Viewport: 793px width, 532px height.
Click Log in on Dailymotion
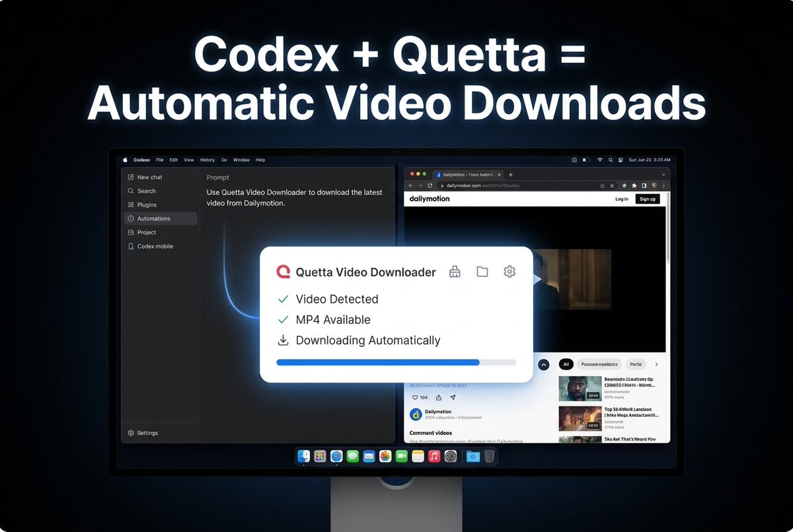tap(622, 199)
